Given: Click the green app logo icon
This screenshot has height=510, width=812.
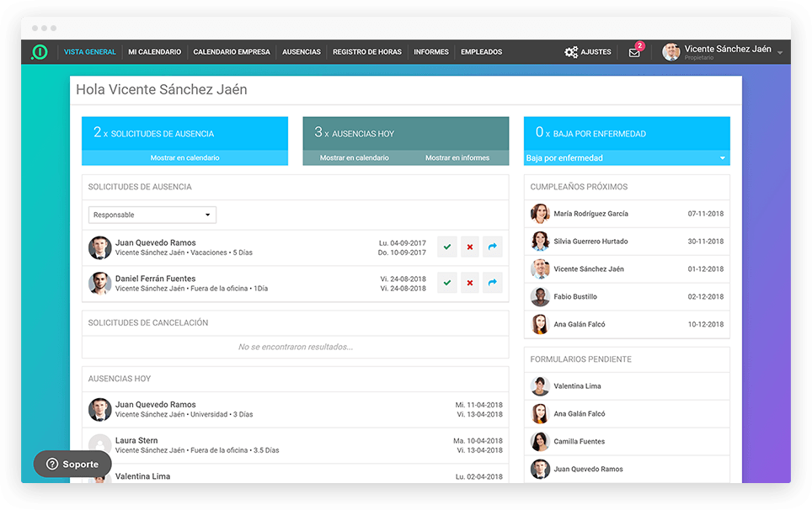Looking at the screenshot, I should [40, 51].
